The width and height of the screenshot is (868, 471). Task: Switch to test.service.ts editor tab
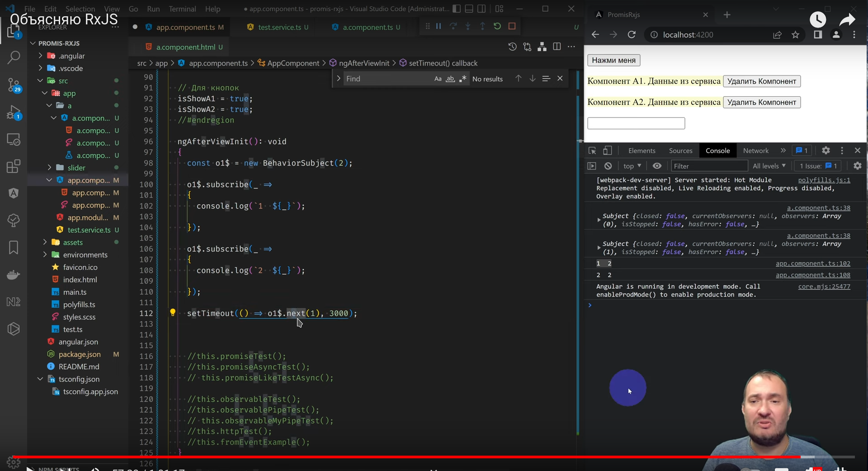[278, 27]
